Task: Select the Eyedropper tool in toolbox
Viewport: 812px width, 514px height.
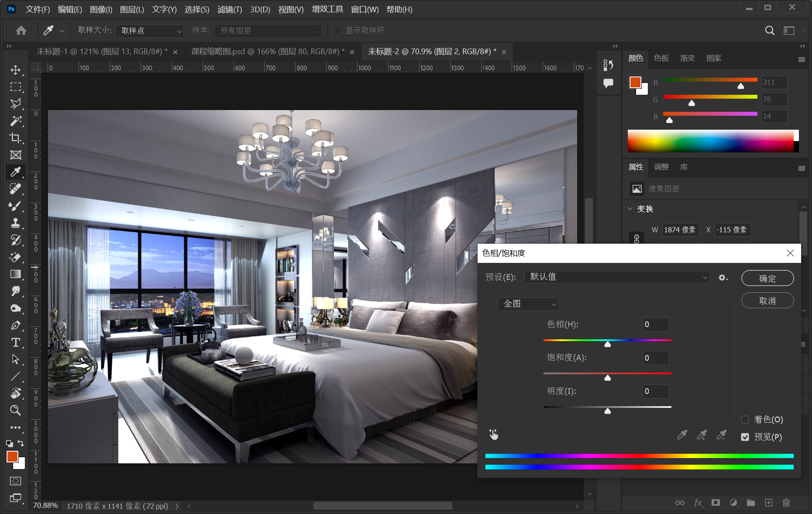Action: click(16, 172)
